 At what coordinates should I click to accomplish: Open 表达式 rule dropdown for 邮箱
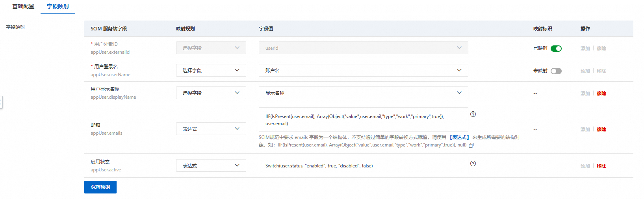coord(211,129)
